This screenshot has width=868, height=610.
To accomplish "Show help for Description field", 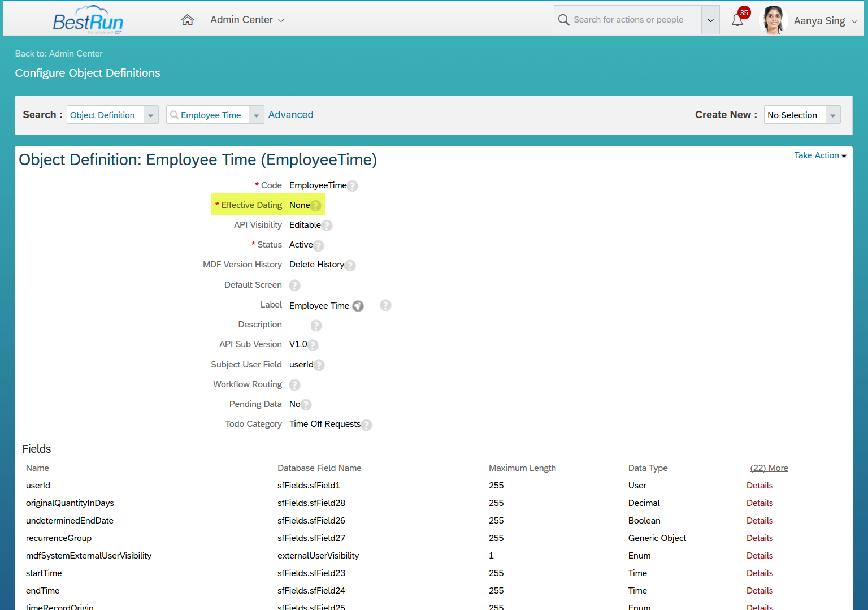I will pos(316,325).
